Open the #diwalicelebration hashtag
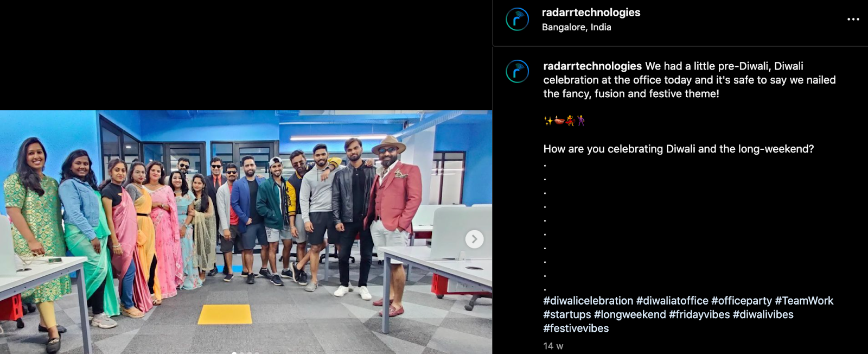 [588, 301]
